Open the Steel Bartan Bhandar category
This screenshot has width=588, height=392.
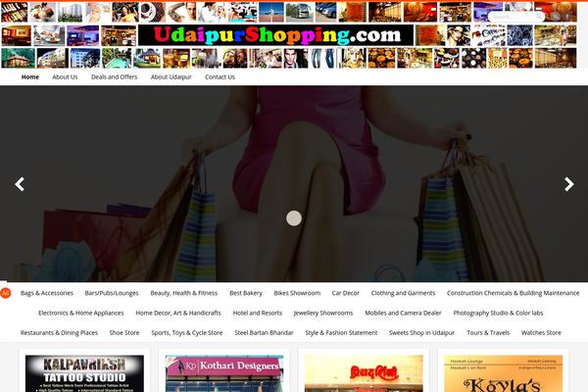264,333
